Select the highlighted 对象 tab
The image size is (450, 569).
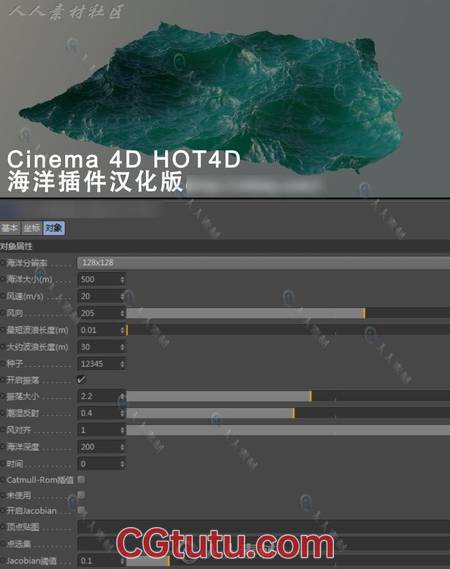click(x=54, y=228)
